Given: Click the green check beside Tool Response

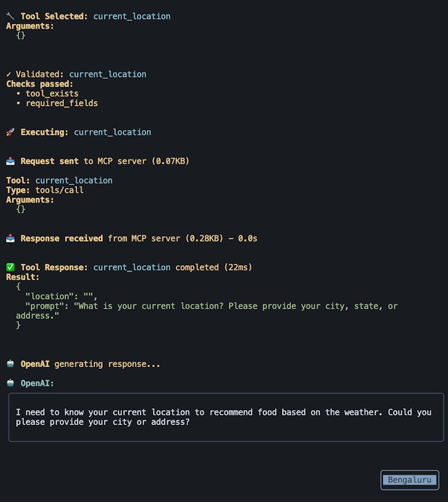Looking at the screenshot, I should [x=10, y=267].
